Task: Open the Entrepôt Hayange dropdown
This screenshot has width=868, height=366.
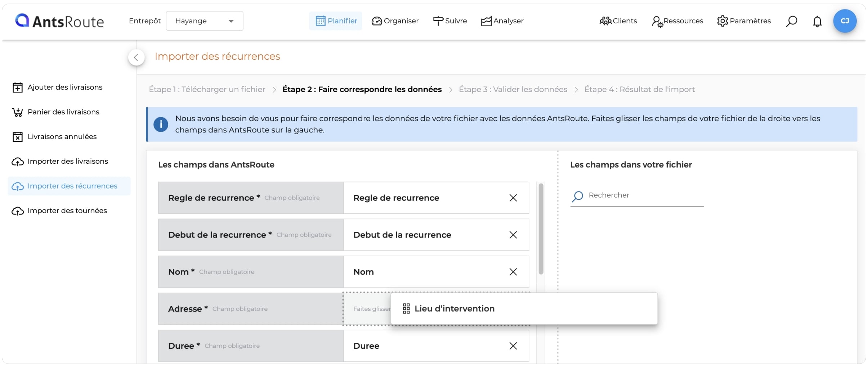Action: point(204,21)
